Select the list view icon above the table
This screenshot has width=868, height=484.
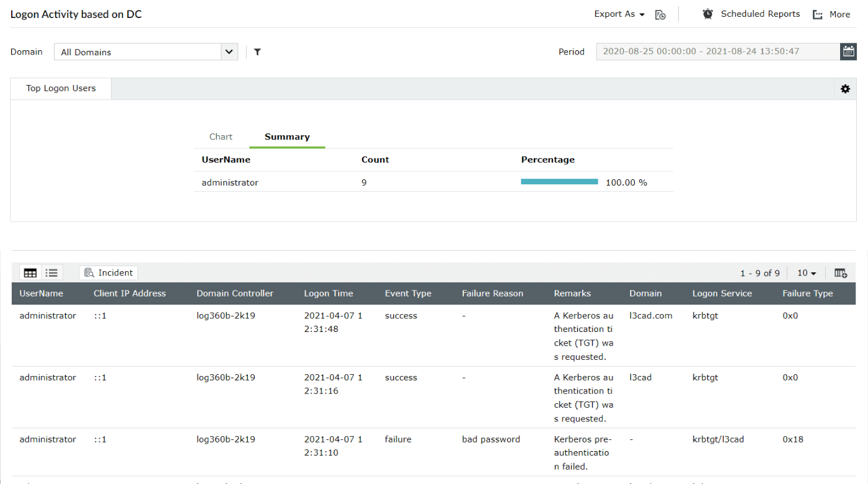(x=52, y=272)
